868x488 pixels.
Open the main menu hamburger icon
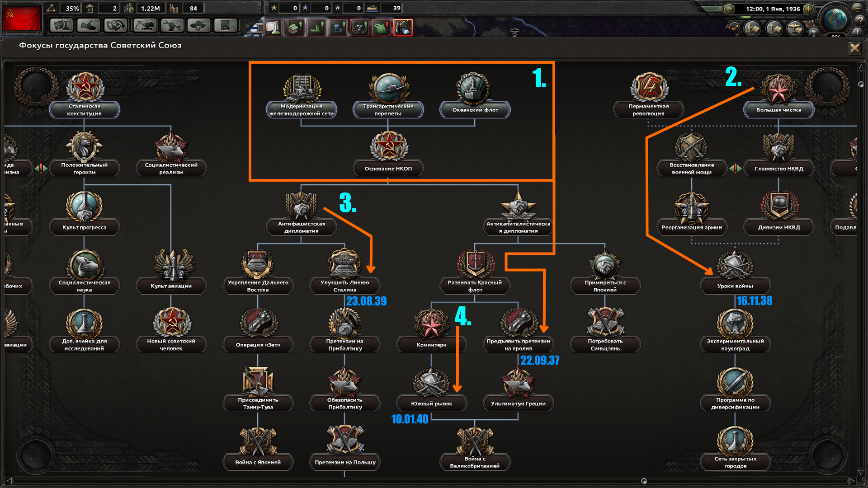click(x=858, y=7)
